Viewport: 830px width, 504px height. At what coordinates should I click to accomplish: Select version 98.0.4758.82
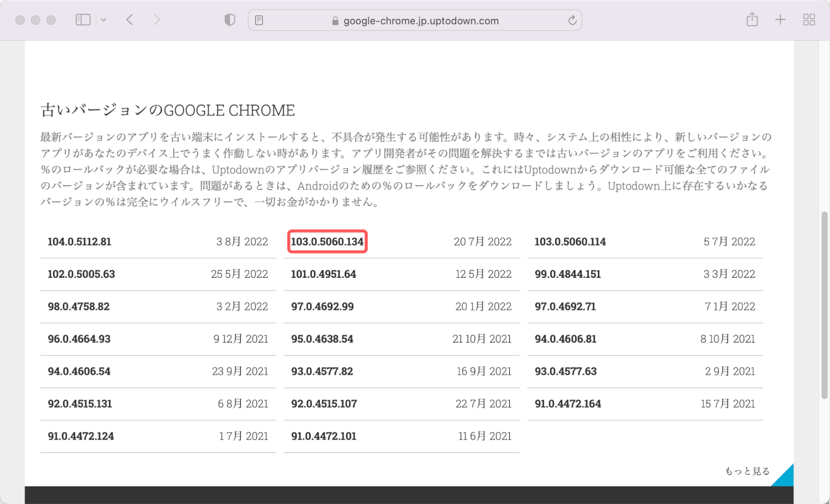(79, 307)
